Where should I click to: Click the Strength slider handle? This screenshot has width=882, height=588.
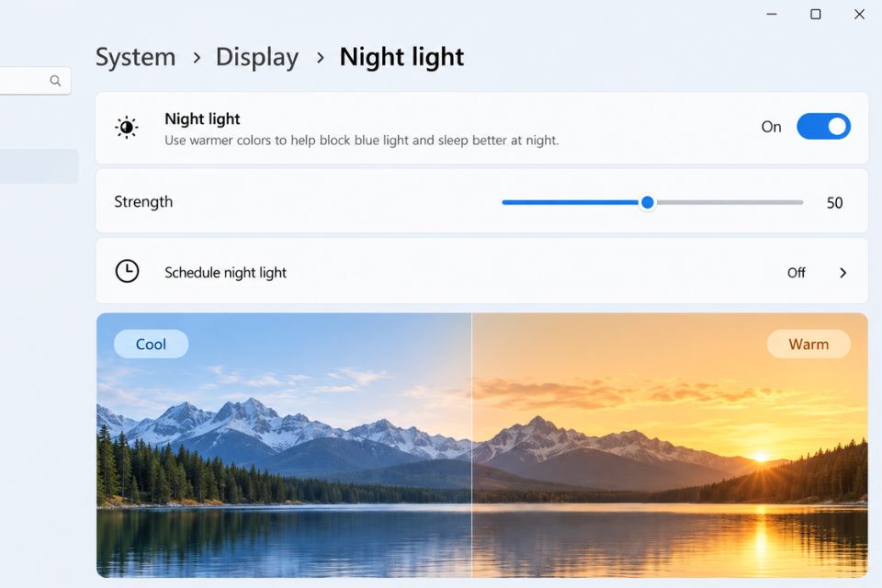[x=648, y=202]
